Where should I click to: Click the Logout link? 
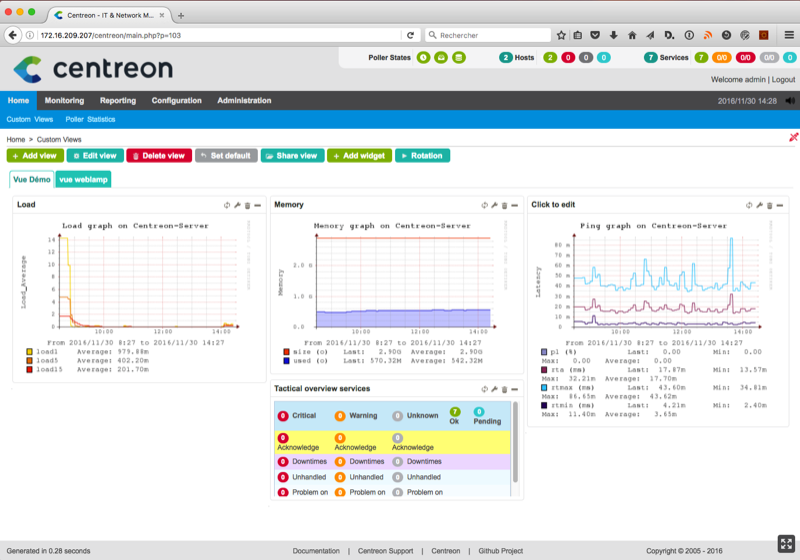pos(783,79)
